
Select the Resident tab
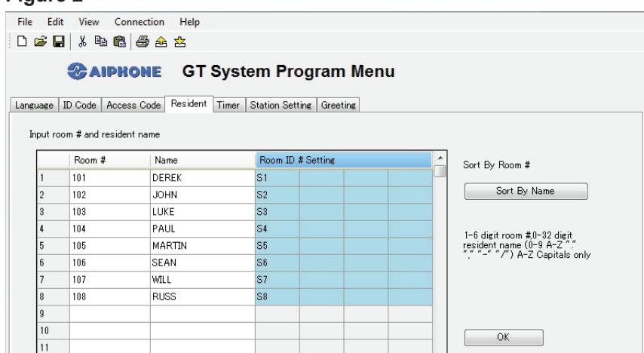(x=189, y=104)
